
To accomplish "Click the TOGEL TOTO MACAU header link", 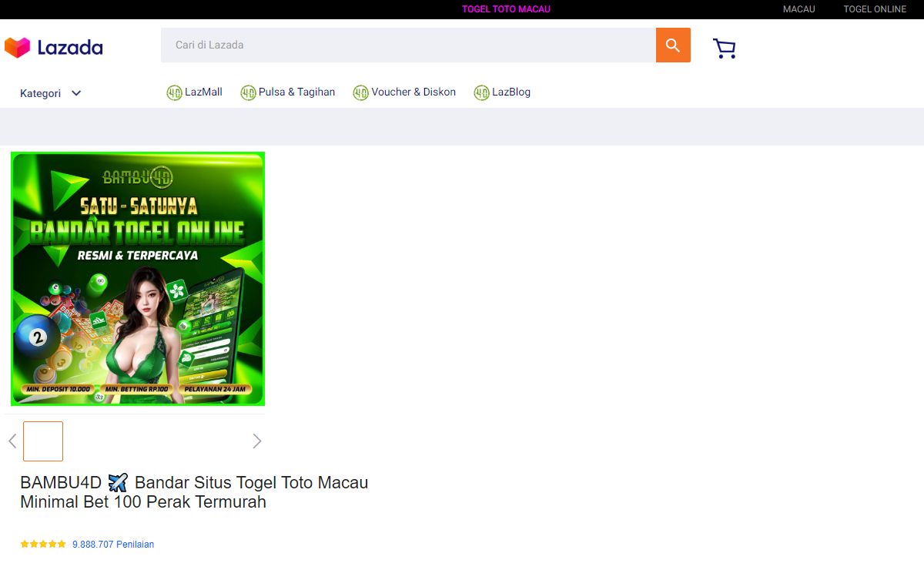I will point(506,9).
